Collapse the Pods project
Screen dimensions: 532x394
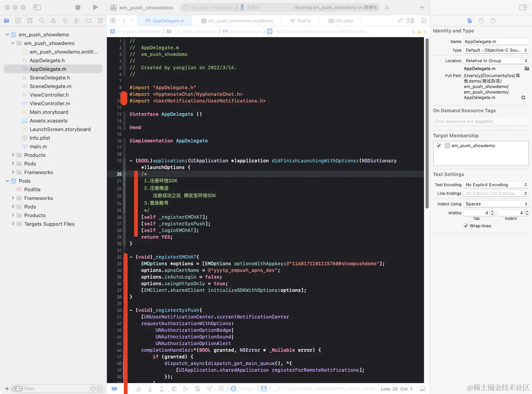click(7, 181)
